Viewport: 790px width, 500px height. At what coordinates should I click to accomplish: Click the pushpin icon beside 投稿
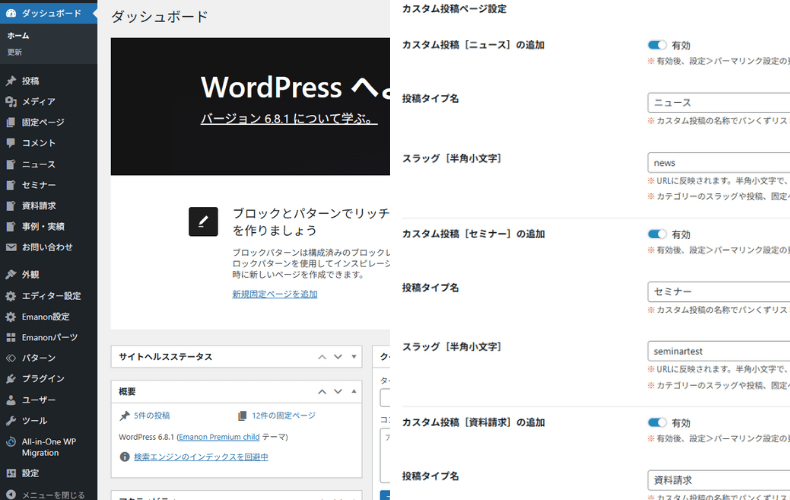coord(11,81)
